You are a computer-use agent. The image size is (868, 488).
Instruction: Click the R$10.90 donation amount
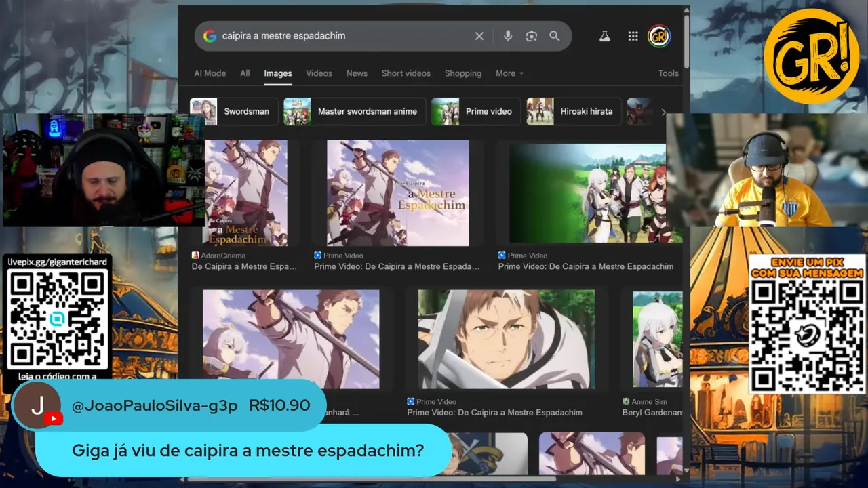click(x=279, y=405)
